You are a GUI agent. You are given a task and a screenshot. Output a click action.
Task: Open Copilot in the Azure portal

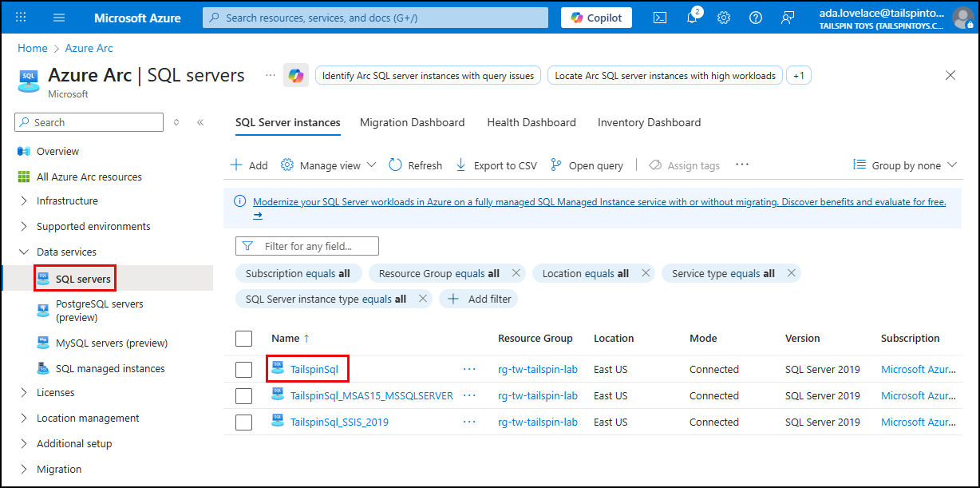coord(595,17)
